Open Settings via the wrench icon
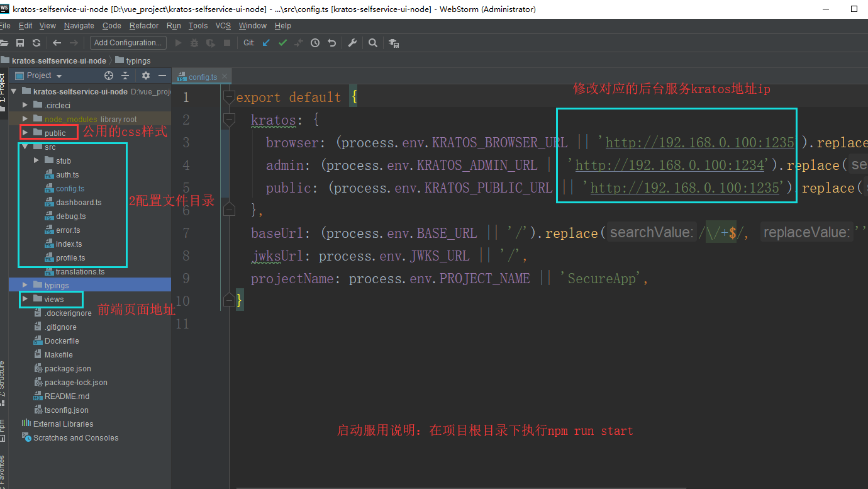868x489 pixels. 352,43
